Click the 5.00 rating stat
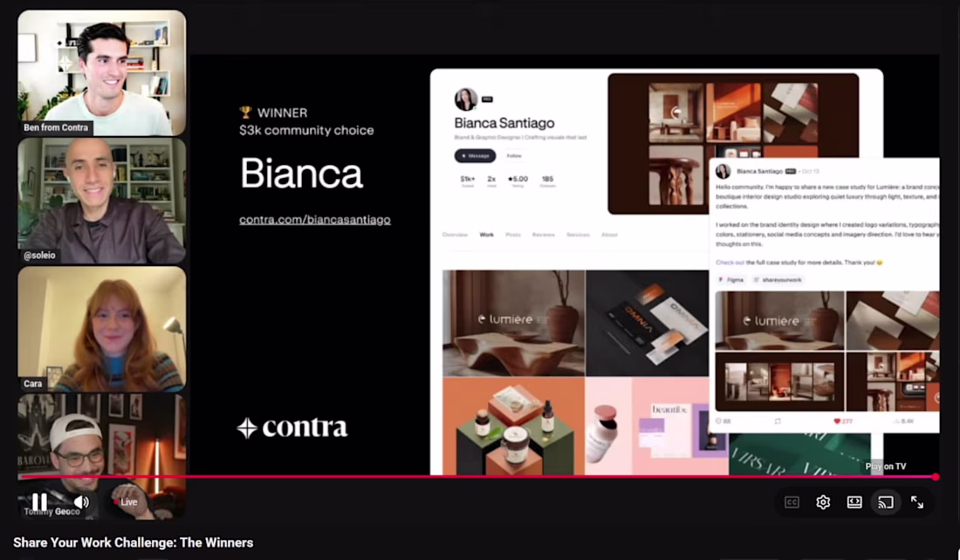Image resolution: width=960 pixels, height=560 pixels. (x=518, y=181)
